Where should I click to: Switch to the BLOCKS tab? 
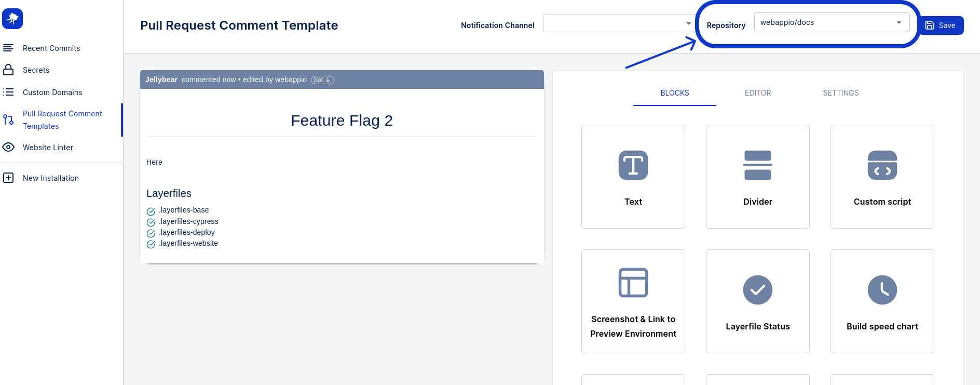click(675, 93)
